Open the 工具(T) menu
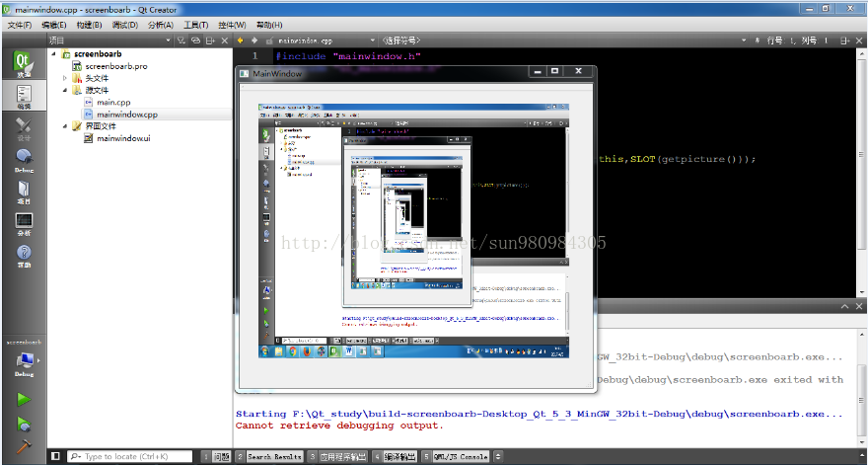 [196, 25]
